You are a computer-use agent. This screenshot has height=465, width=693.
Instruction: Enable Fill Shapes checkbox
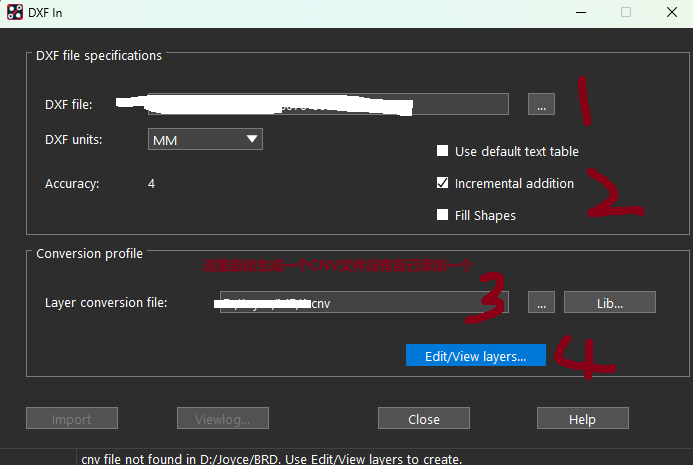[442, 214]
